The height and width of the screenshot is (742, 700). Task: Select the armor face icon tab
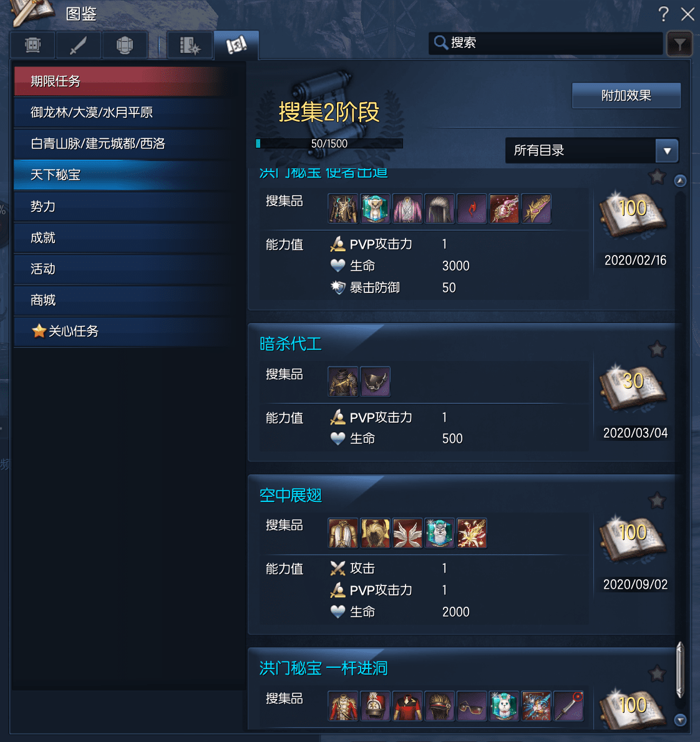pos(32,46)
